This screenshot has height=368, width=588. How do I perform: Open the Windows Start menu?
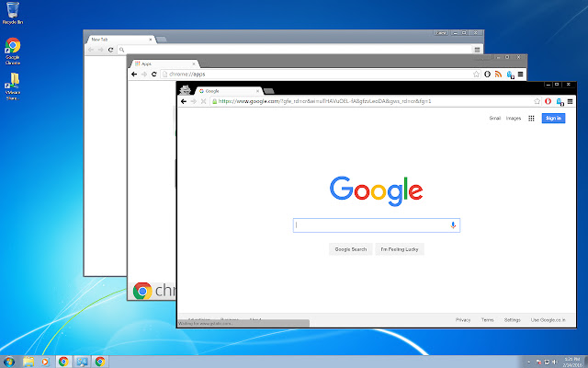pos(9,362)
